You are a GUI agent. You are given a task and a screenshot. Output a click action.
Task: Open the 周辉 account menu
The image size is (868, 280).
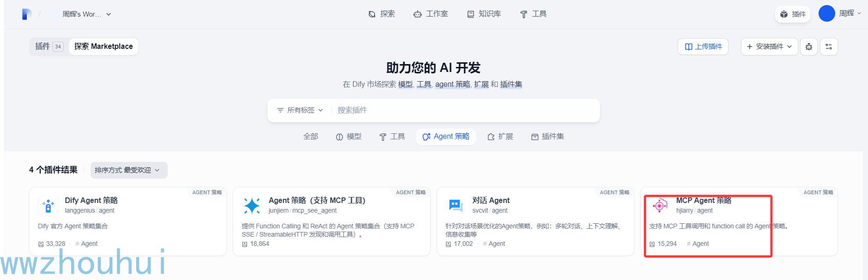point(850,13)
